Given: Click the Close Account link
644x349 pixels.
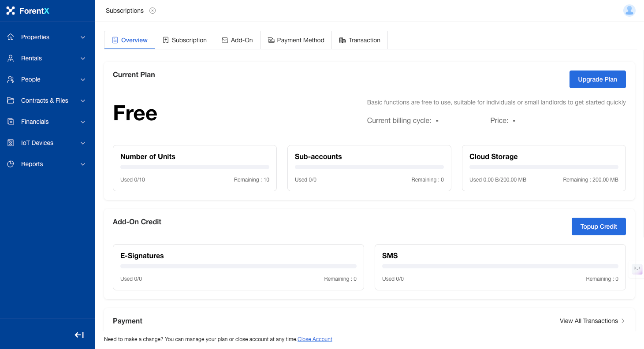Looking at the screenshot, I should pos(315,339).
